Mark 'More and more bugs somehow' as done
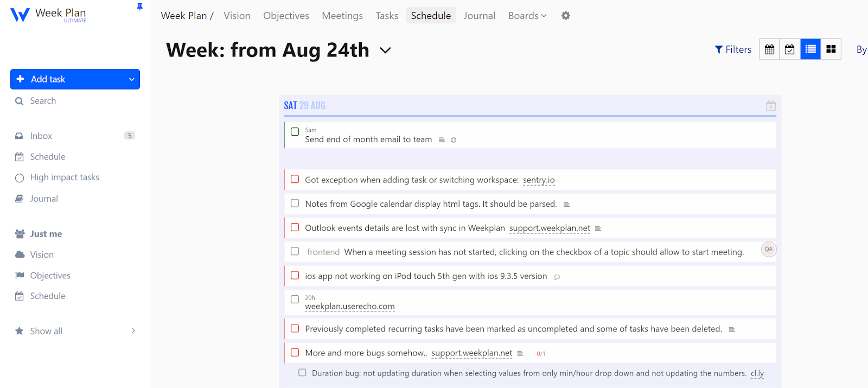Screen dimensions: 868x388 [295, 353]
